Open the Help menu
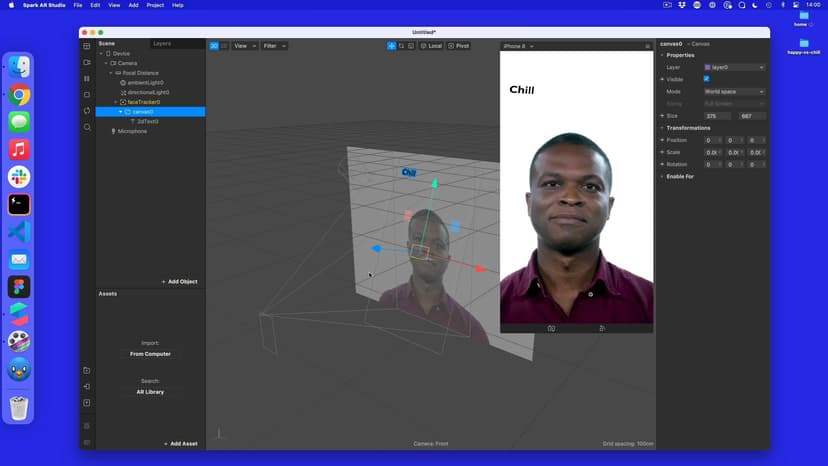Viewport: 828px width, 466px height. (x=178, y=5)
